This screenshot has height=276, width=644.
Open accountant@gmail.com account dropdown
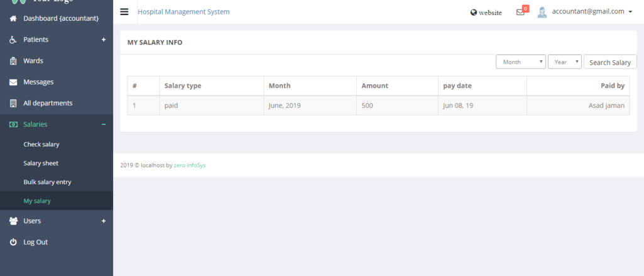[x=592, y=11]
